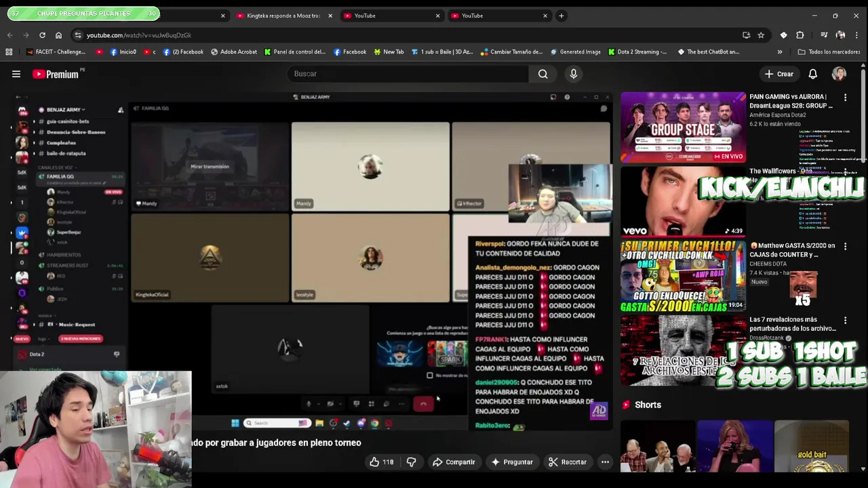Open browser extensions puzzle icon

click(800, 35)
